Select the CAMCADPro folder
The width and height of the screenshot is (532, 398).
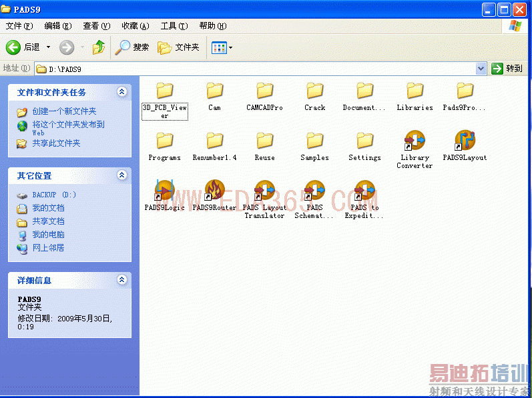264,97
